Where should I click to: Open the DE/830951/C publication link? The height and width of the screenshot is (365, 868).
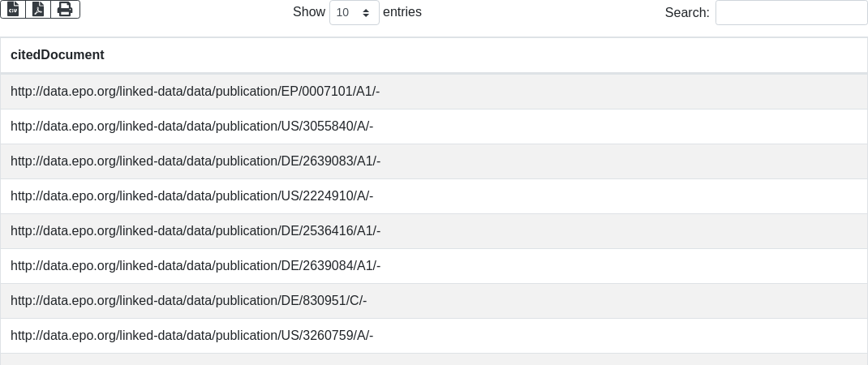coord(188,301)
